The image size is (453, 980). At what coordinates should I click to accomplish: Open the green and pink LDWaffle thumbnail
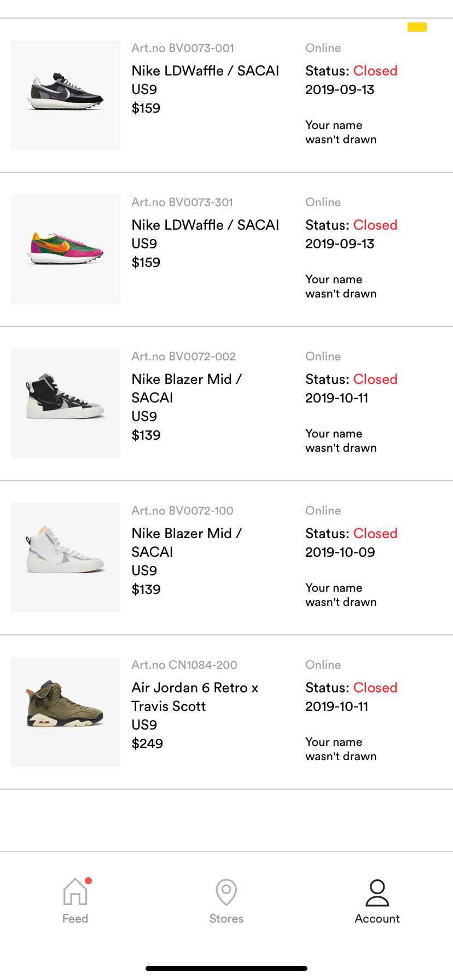(x=66, y=249)
